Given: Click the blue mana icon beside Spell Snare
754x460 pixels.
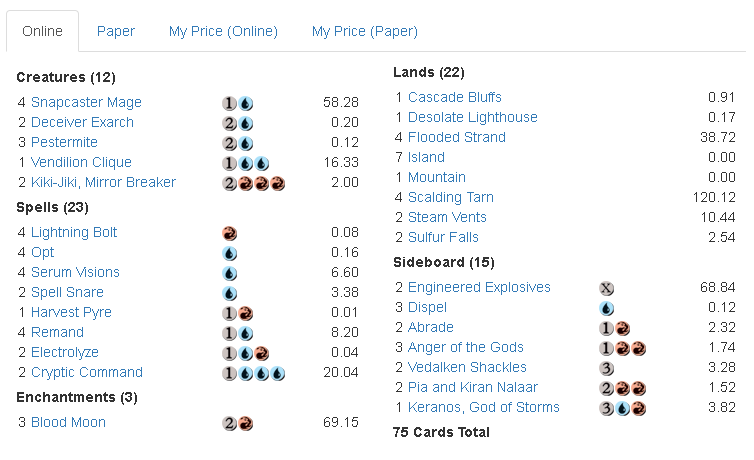Looking at the screenshot, I should (x=229, y=292).
